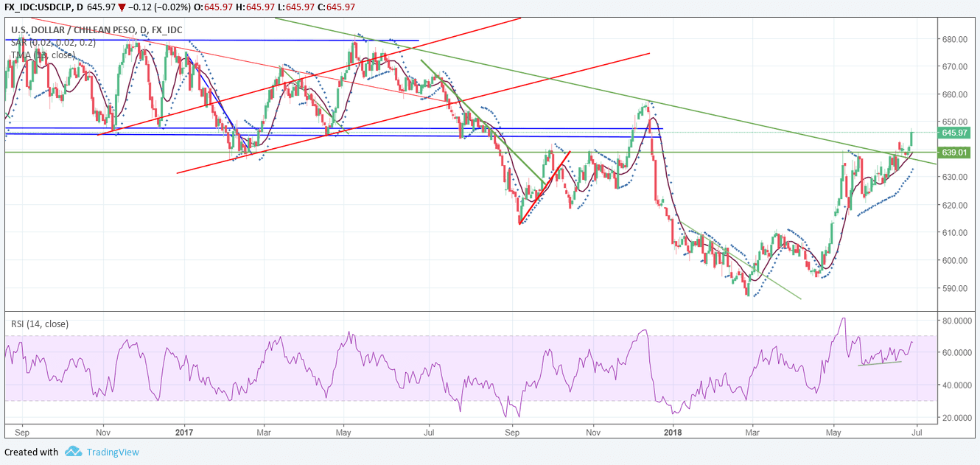The image size is (980, 465).
Task: Click the 630.00 price axis label
Action: (956, 177)
